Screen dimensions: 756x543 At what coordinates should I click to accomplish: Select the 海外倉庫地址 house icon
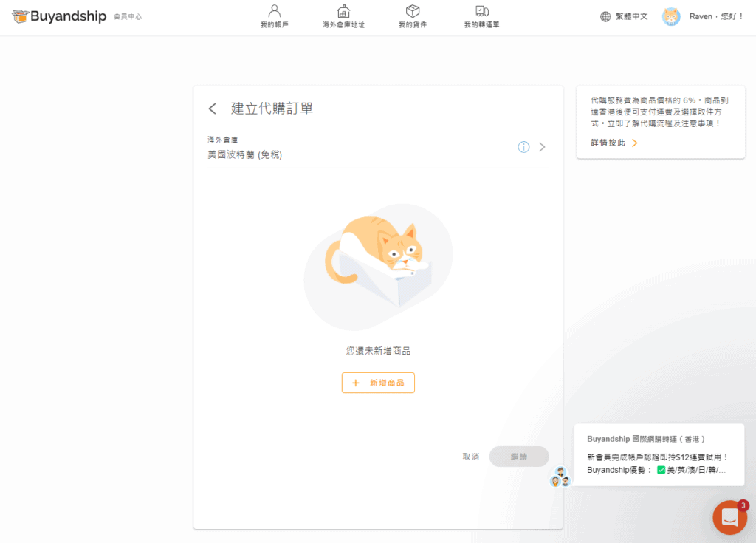tap(343, 11)
